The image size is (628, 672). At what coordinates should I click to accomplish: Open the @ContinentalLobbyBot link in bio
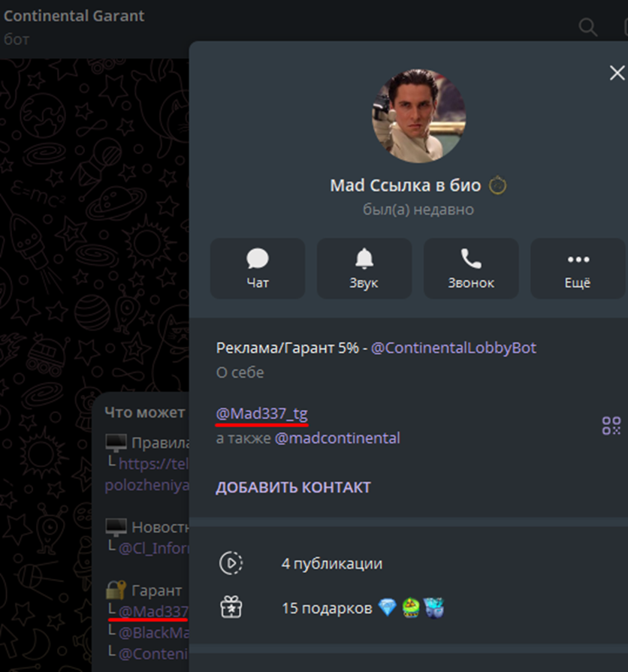point(454,348)
